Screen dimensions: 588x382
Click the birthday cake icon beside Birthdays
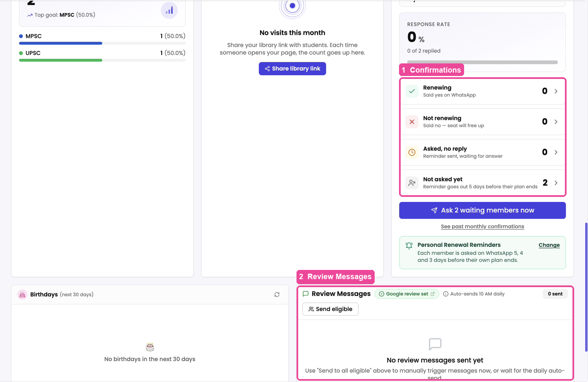click(22, 295)
